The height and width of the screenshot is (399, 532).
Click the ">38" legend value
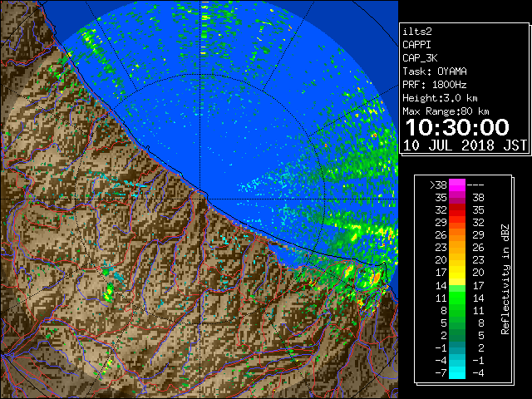pyautogui.click(x=438, y=185)
